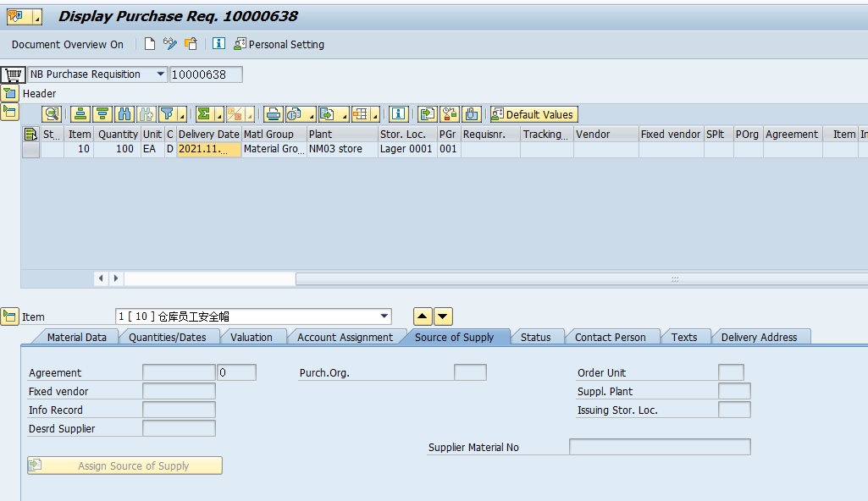Click the grid toolbar information icon
The height and width of the screenshot is (501, 868).
(398, 114)
